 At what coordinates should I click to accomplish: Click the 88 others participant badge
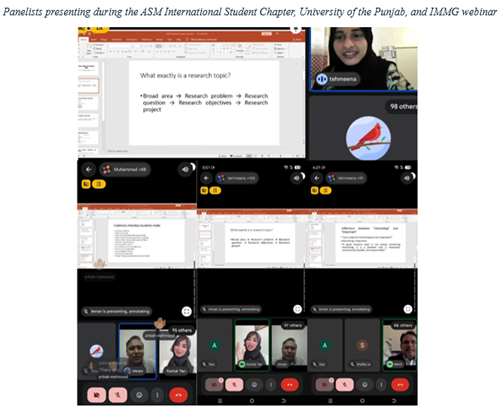(403, 325)
